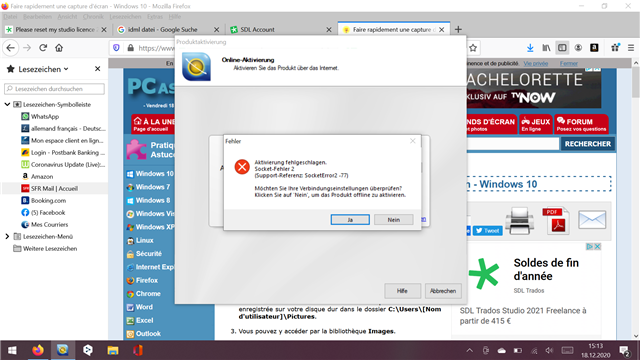
Task: Go back with Firefox back arrow
Action: [11, 48]
